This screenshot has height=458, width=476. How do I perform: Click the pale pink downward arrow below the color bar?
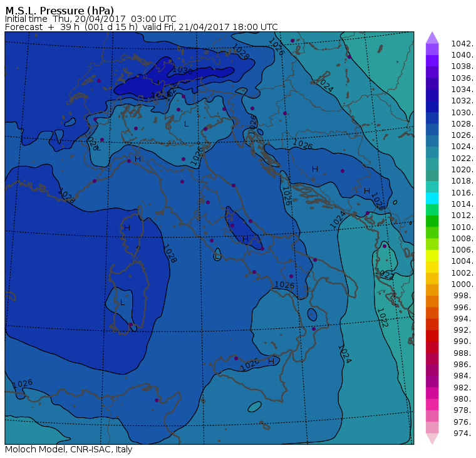click(432, 439)
